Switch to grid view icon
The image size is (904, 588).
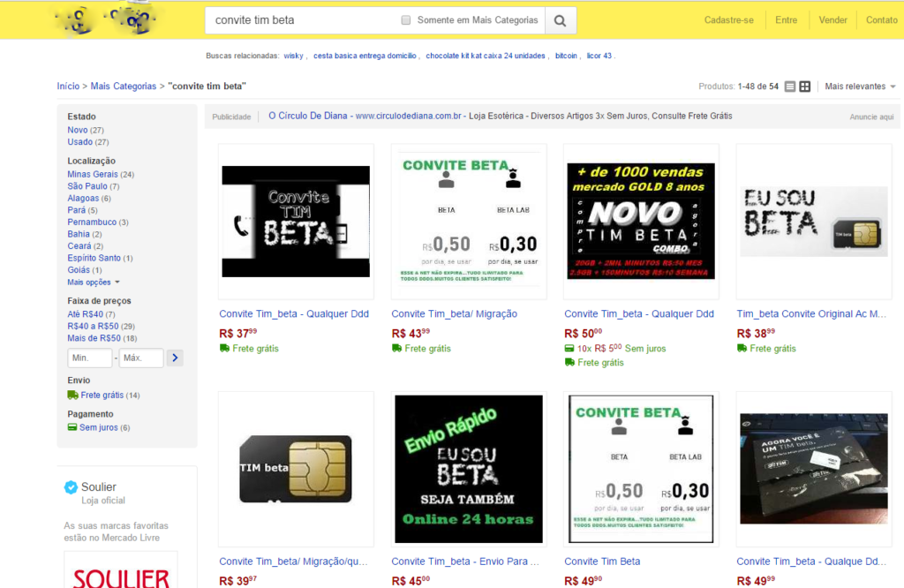(805, 87)
